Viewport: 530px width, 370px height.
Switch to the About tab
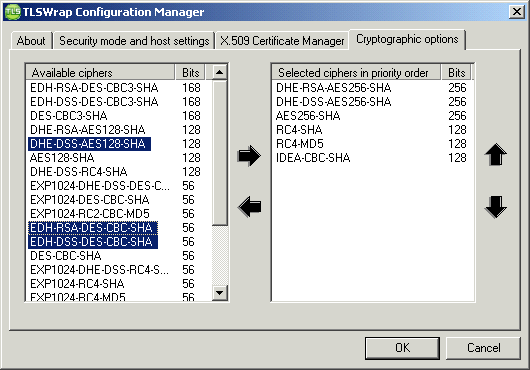pos(31,41)
